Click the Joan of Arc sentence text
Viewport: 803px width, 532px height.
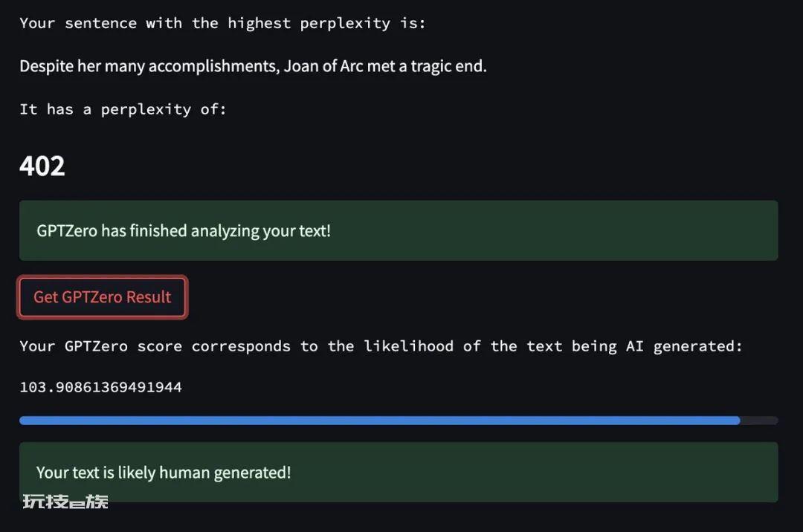tap(253, 67)
